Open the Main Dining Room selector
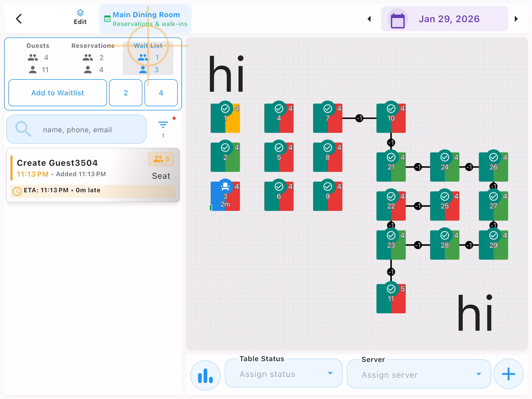 146,19
